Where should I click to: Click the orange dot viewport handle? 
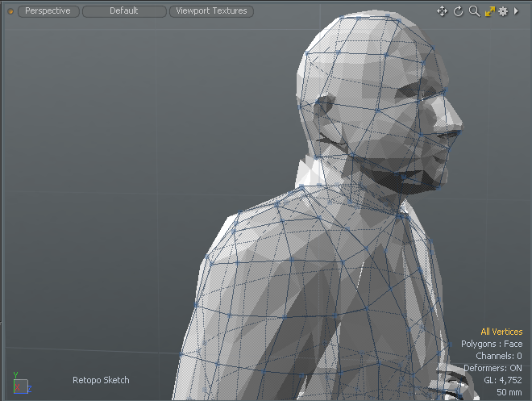(x=10, y=11)
